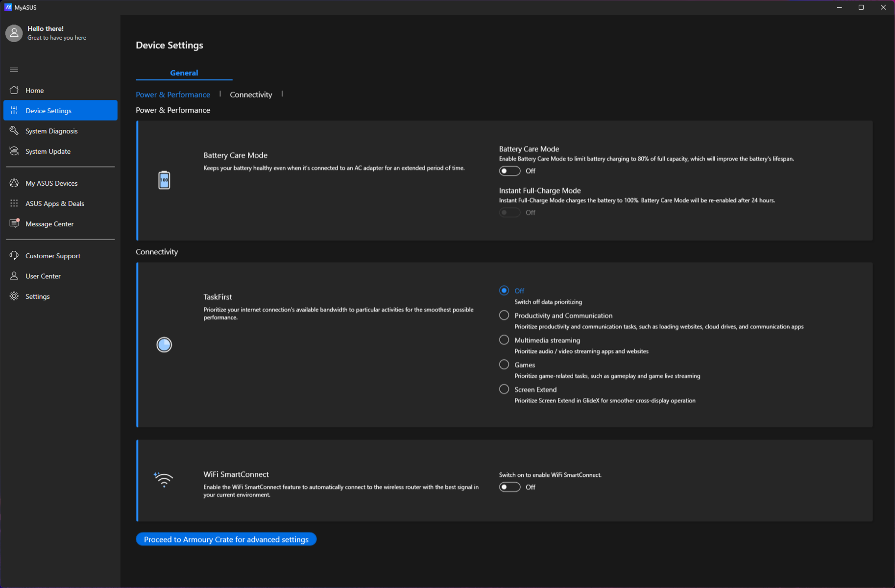The image size is (895, 588).
Task: Click Proceed to Armoury Crate button
Action: point(226,539)
